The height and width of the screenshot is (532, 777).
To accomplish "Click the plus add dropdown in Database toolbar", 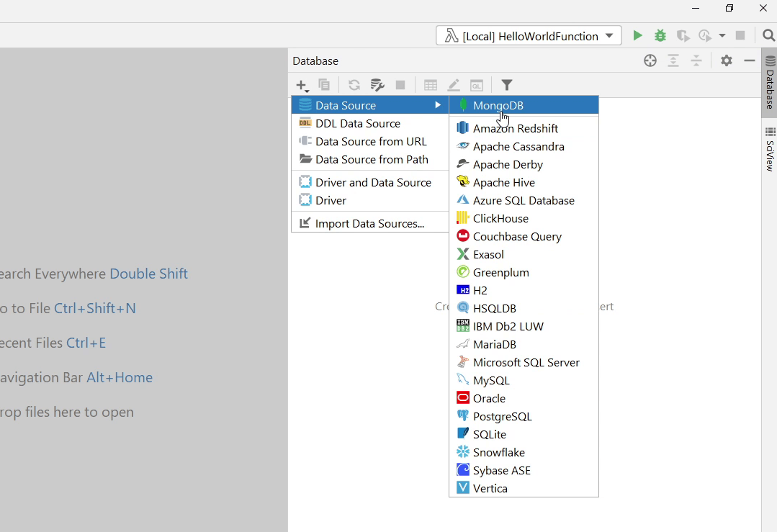I will [x=302, y=86].
